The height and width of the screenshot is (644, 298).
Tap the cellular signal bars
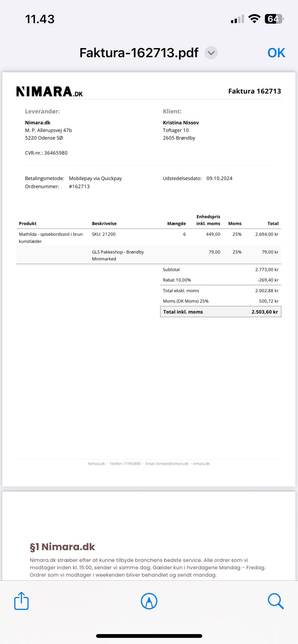pos(237,20)
